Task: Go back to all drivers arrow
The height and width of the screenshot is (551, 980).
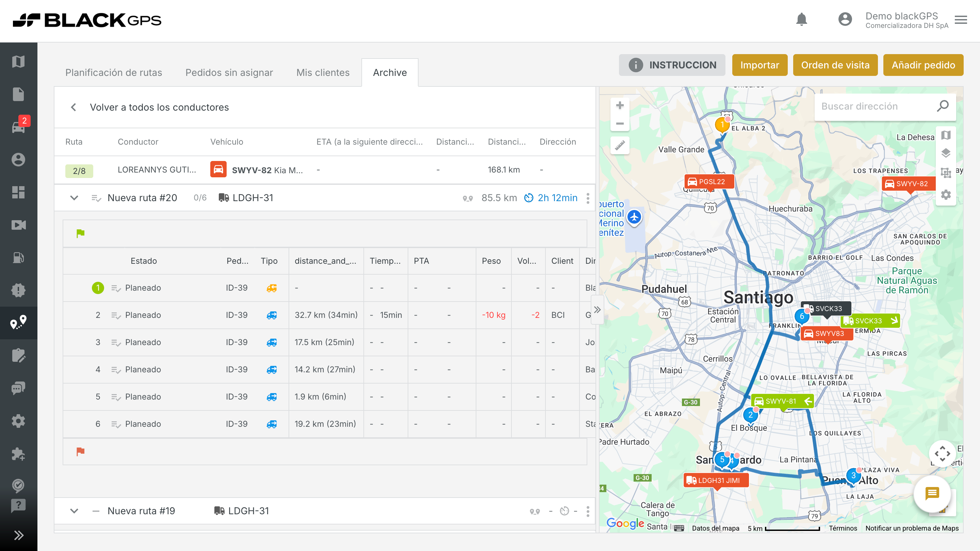Action: (73, 107)
